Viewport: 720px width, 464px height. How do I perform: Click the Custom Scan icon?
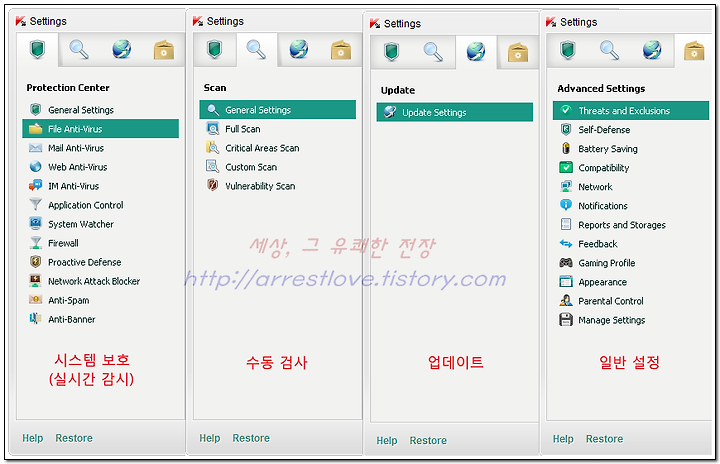click(213, 166)
